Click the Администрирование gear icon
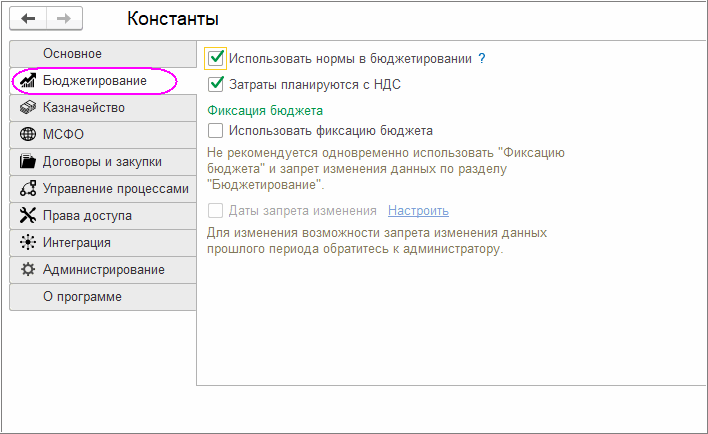 pos(28,269)
